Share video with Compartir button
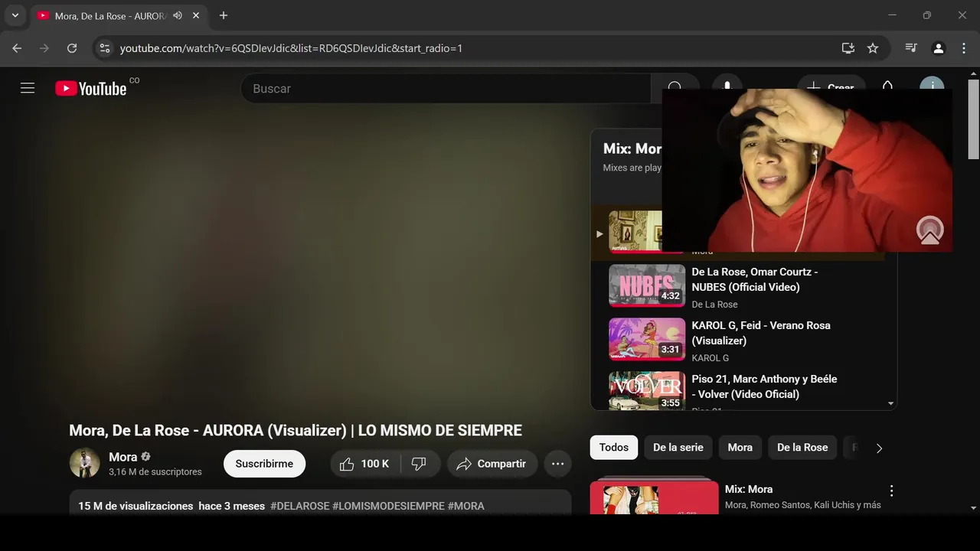 point(492,464)
